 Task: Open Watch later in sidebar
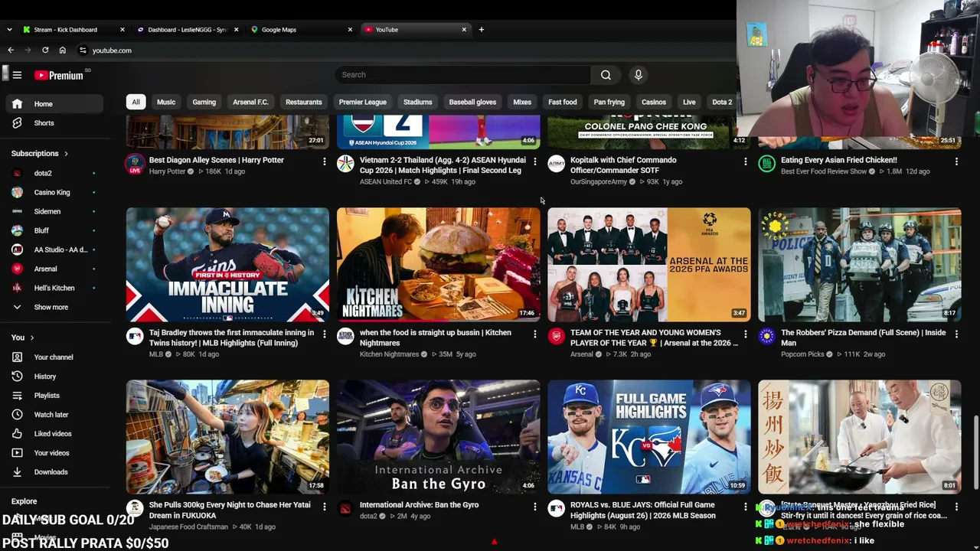click(x=54, y=415)
